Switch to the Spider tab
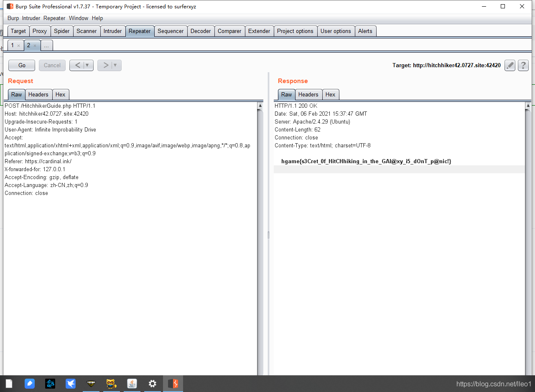Viewport: 535px width, 392px height. click(x=62, y=31)
